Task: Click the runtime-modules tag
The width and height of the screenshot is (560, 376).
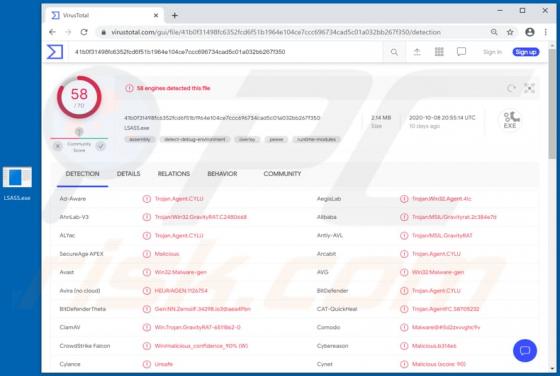Action: [316, 139]
